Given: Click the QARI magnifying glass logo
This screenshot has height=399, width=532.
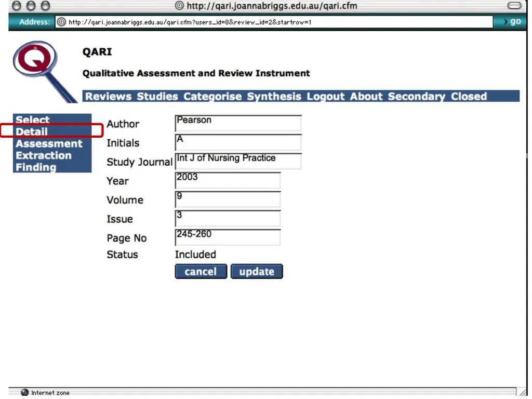Looking at the screenshot, I should click(x=44, y=71).
